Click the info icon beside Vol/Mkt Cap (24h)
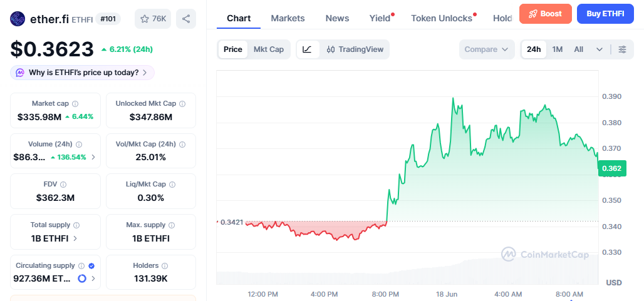Screen dimensions: 644x301 click(182, 145)
